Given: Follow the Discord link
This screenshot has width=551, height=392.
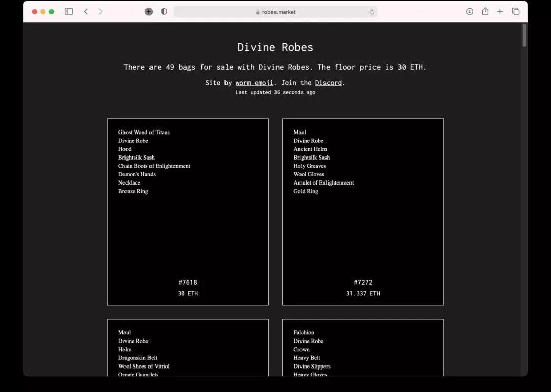Looking at the screenshot, I should [328, 83].
